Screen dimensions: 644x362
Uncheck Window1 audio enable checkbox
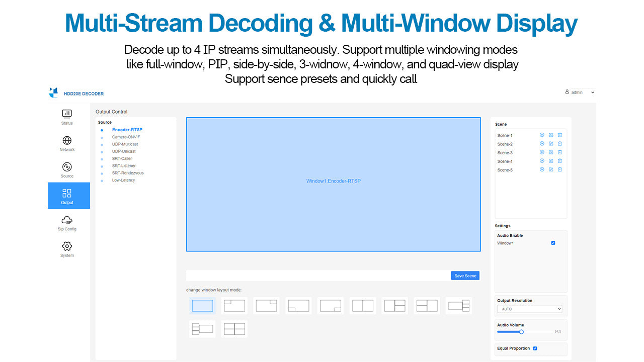coord(553,243)
